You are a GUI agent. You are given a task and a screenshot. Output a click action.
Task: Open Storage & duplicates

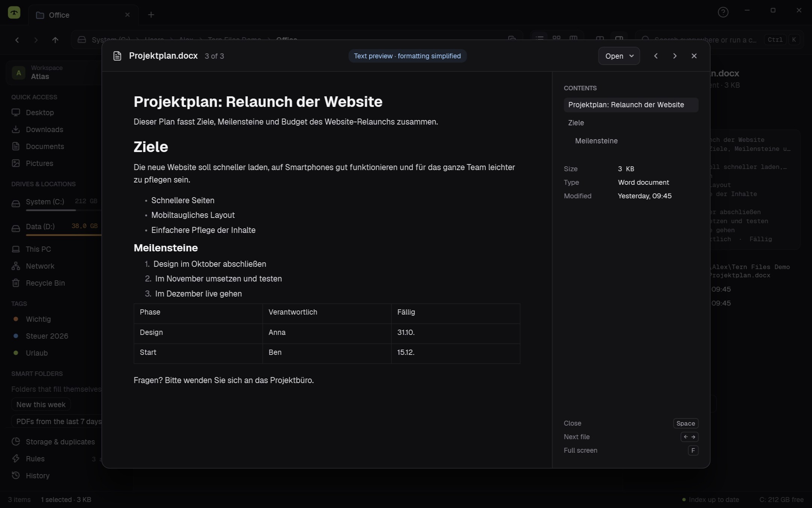tap(54, 442)
